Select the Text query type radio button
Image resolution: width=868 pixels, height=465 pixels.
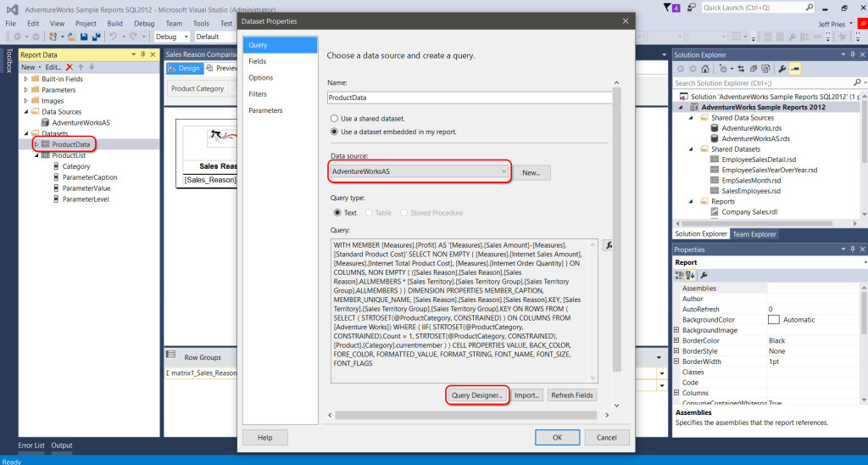(x=337, y=213)
